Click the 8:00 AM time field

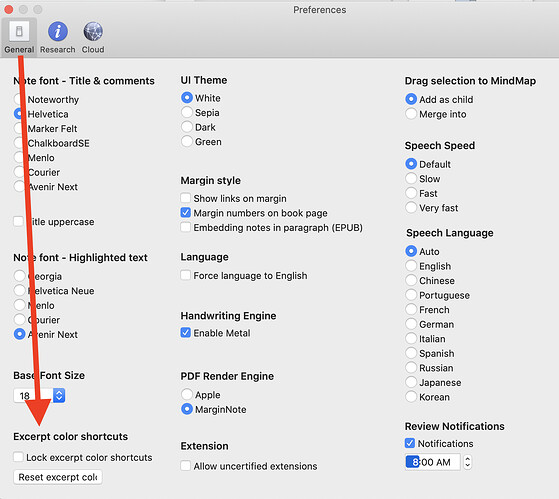click(x=433, y=462)
